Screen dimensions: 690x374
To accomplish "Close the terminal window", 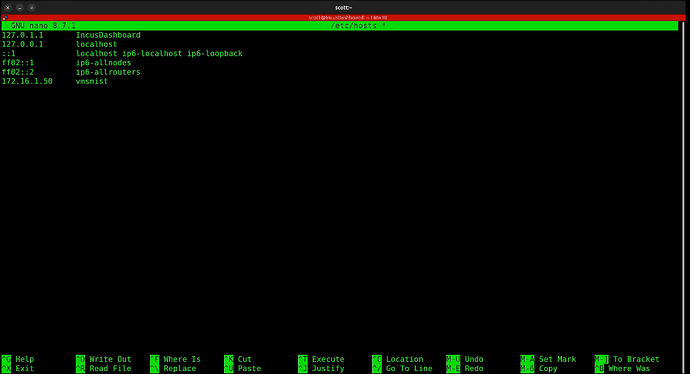I will coord(7,7).
